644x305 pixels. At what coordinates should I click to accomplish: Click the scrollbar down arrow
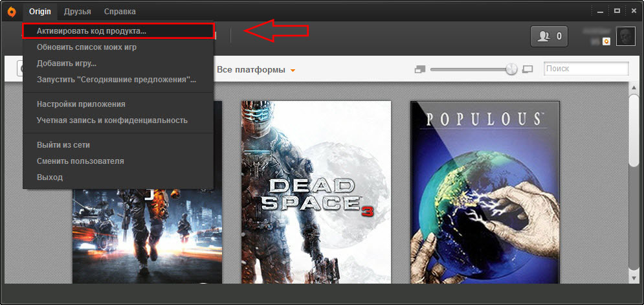pyautogui.click(x=634, y=278)
